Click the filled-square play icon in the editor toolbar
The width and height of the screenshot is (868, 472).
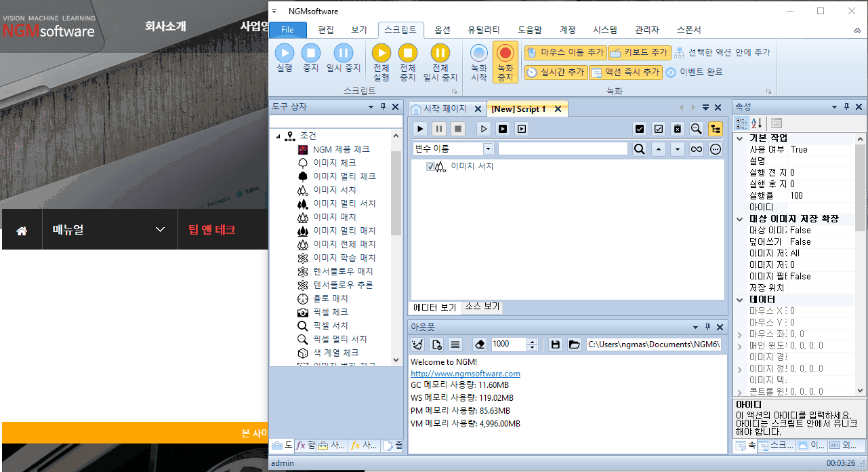pos(503,128)
